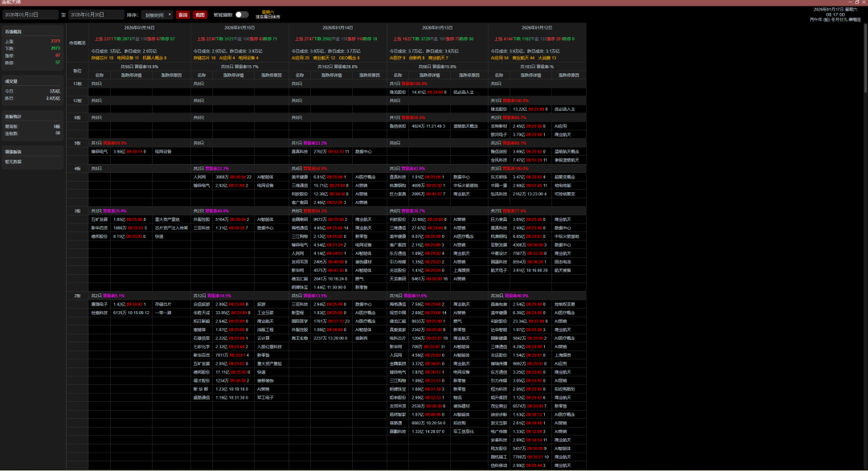Click the 存储芯片 10 hot sector tag

(102, 58)
